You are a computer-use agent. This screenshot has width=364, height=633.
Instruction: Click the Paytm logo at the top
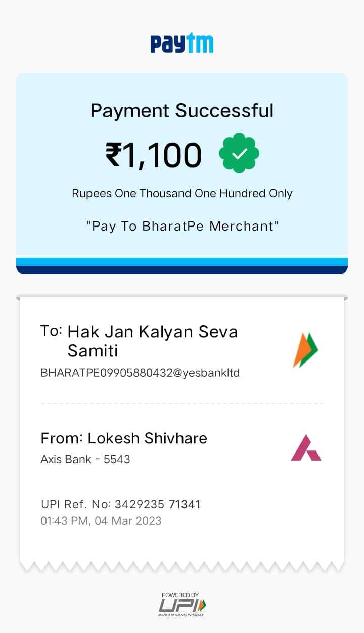182,43
